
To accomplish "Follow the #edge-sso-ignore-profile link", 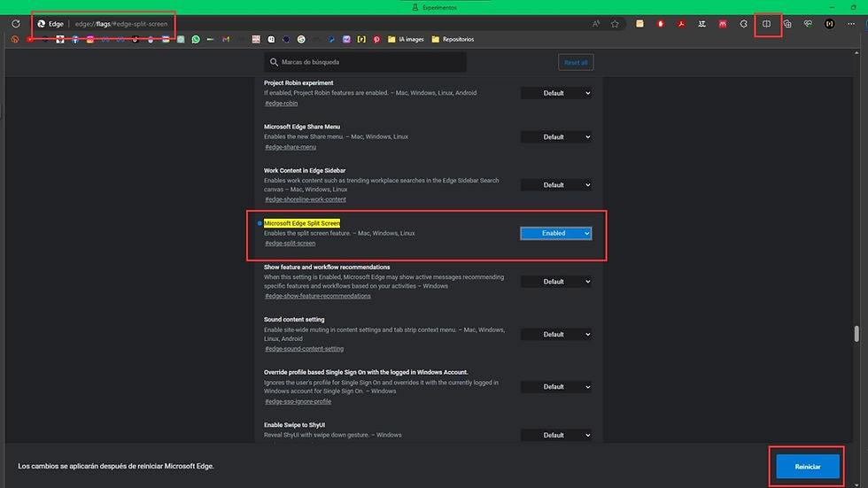I will (298, 402).
